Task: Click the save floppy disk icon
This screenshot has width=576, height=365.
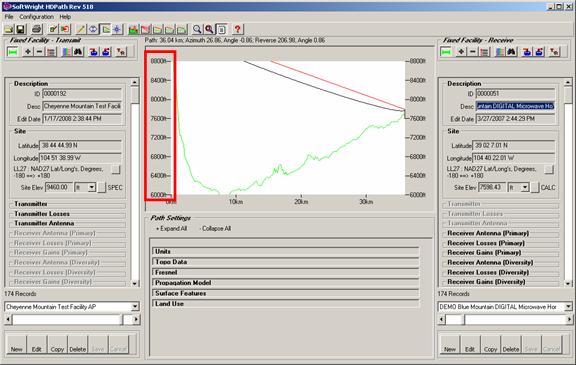Action: 21,29
